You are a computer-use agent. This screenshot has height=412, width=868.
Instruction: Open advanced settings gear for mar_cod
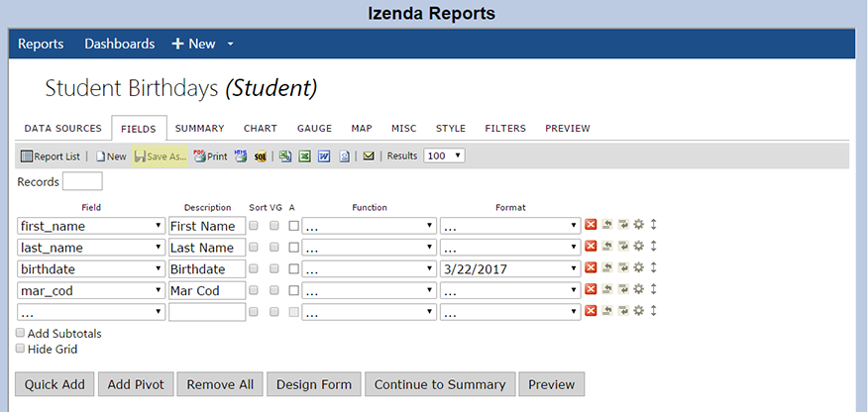(x=639, y=289)
